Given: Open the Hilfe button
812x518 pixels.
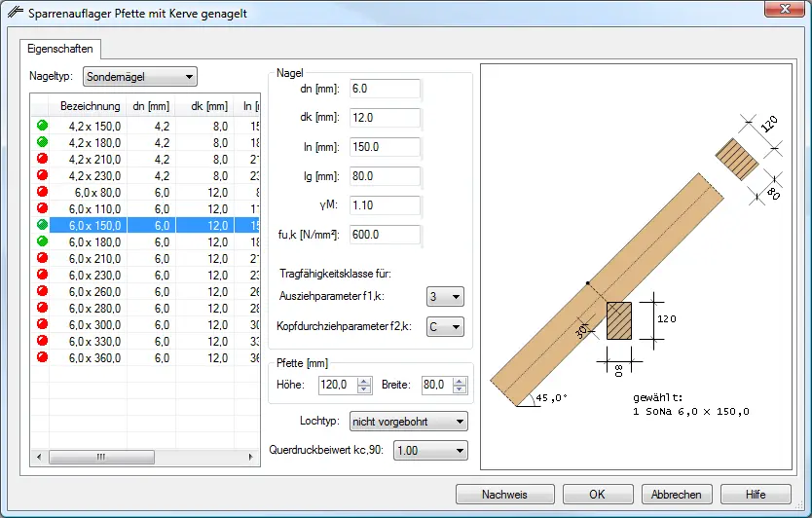Looking at the screenshot, I should click(x=756, y=495).
